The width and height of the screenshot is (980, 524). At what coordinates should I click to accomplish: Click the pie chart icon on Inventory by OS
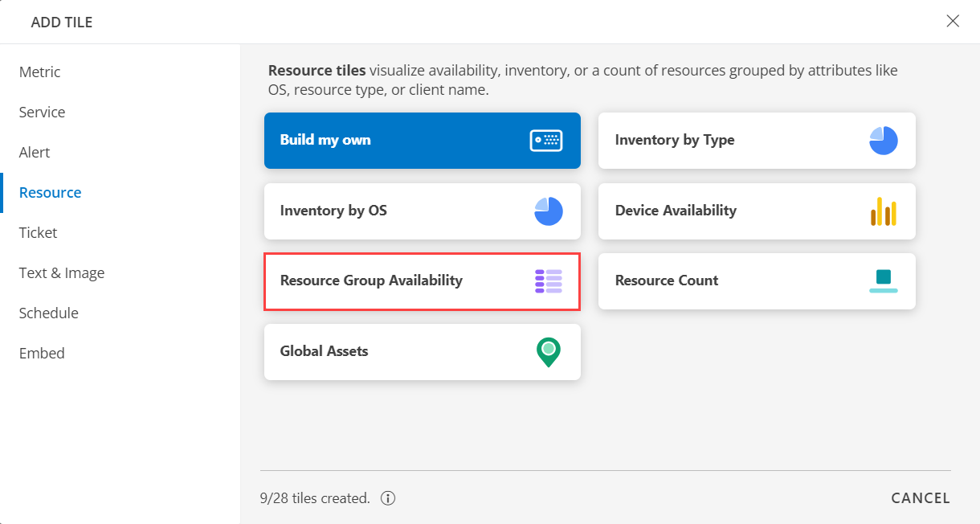[x=548, y=211]
